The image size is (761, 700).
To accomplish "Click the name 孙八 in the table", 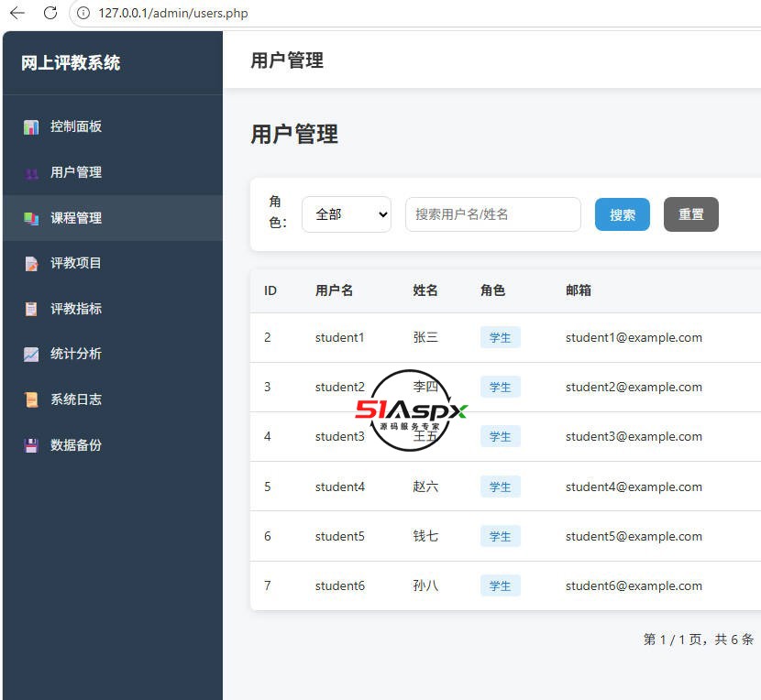I will pos(425,585).
